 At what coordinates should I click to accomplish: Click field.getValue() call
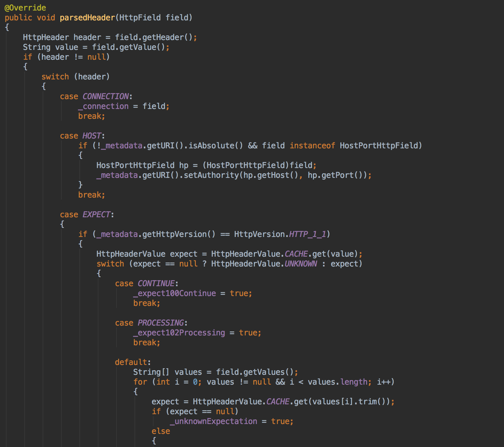point(128,47)
